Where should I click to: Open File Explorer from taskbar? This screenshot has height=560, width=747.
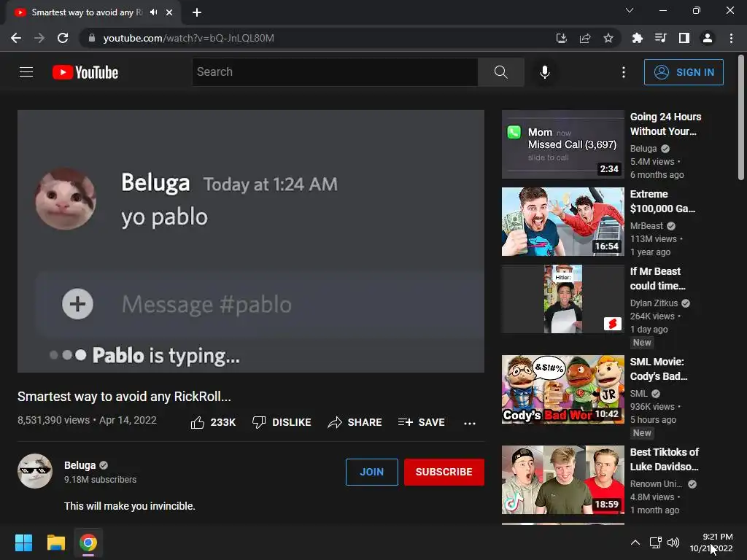click(55, 542)
